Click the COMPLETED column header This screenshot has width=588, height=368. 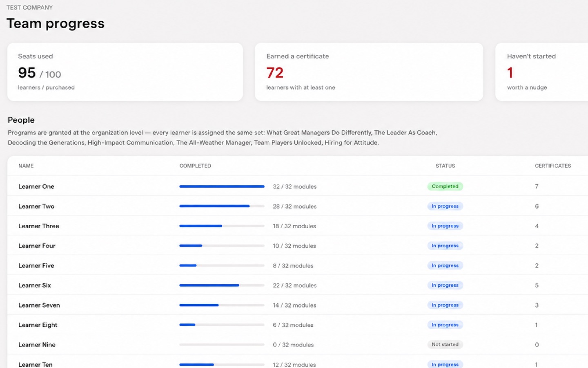(x=195, y=166)
